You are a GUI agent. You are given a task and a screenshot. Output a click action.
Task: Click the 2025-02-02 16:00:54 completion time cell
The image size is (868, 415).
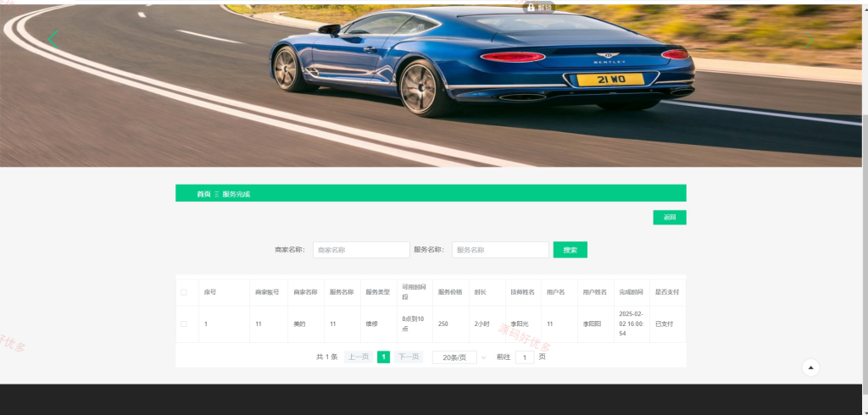(x=631, y=324)
